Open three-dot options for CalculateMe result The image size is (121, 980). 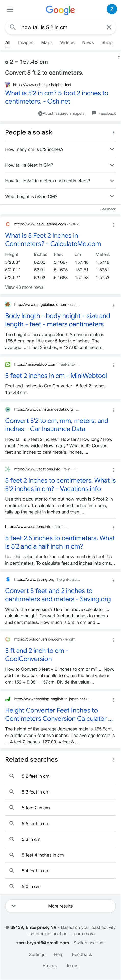point(114,225)
